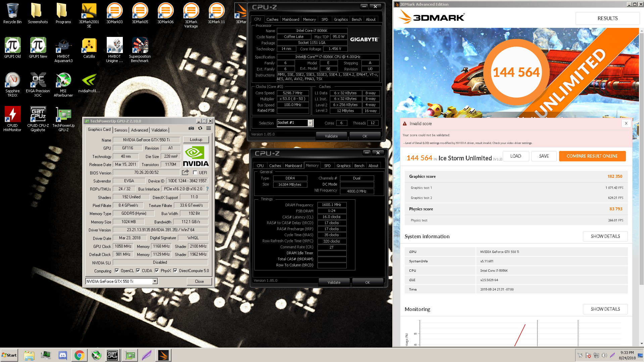644x362 pixels.
Task: Launch 3DMark 11 shortcut
Action: coord(216,13)
